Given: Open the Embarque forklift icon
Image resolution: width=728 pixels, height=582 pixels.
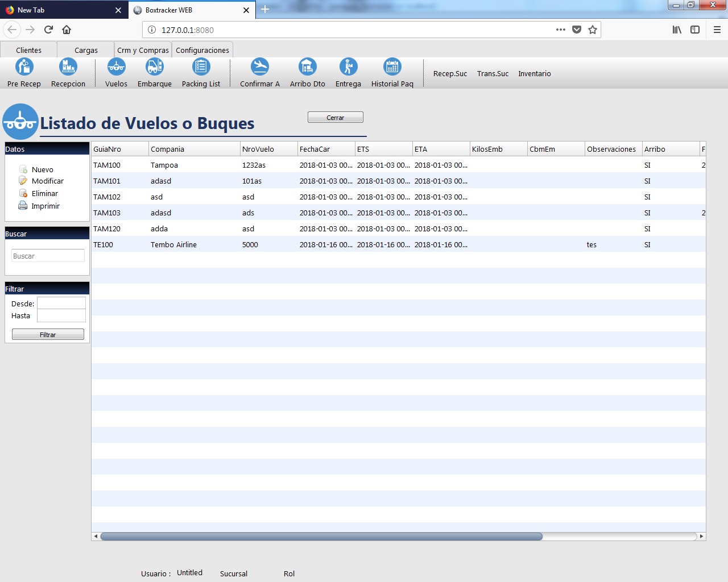Looking at the screenshot, I should point(154,67).
